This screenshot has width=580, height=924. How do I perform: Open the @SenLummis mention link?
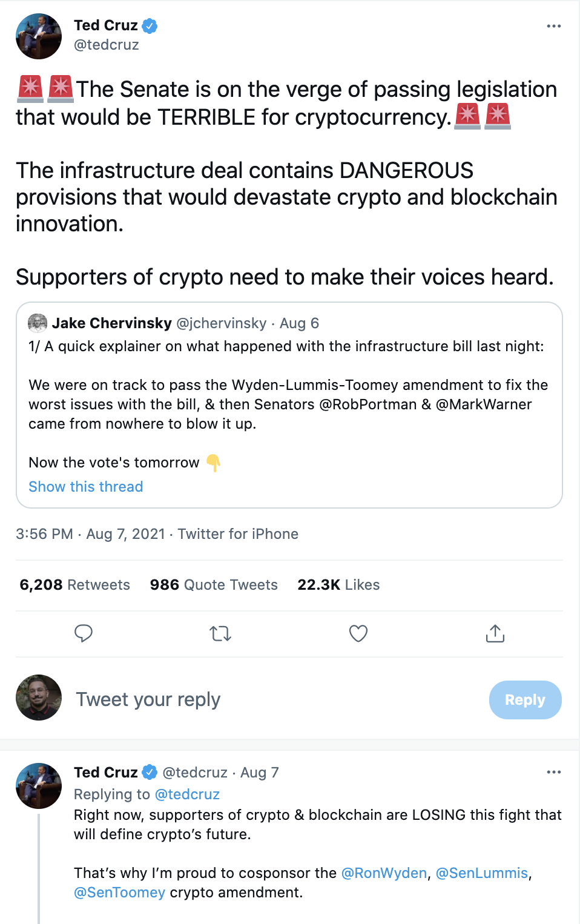point(482,873)
